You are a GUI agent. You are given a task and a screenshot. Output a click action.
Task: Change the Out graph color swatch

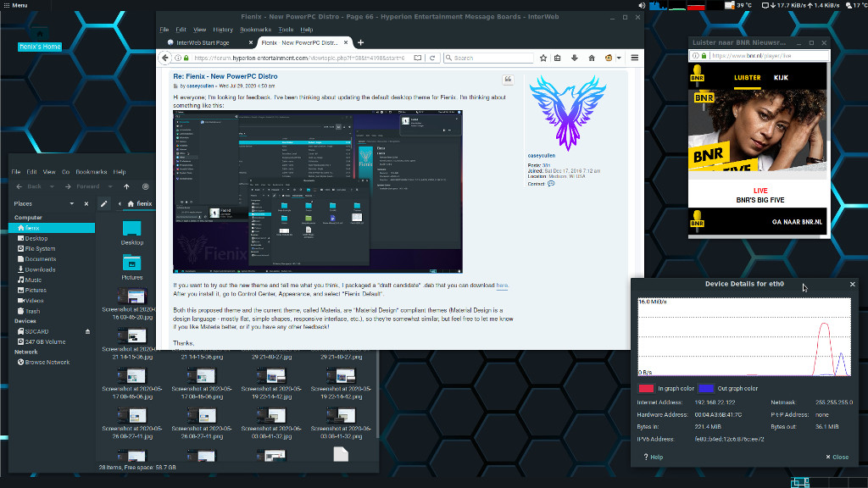[x=706, y=388]
